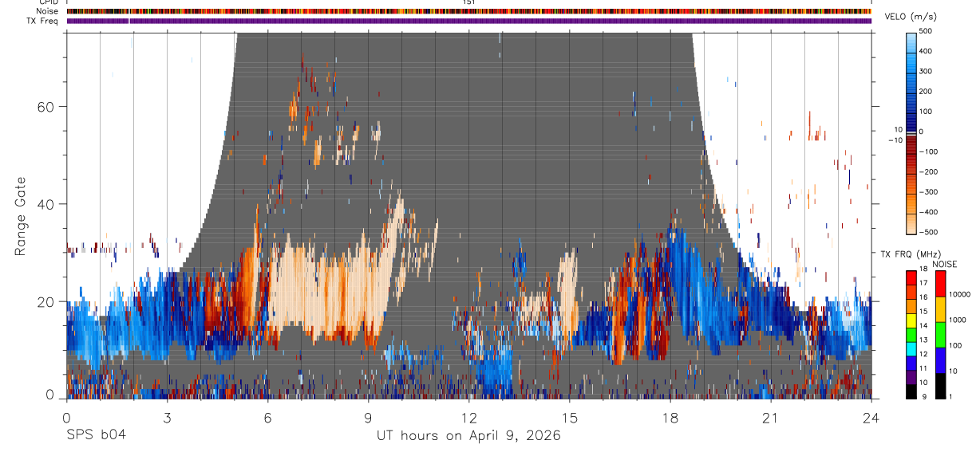
Task: Select the "SPS b04" beam label
Action: [96, 435]
